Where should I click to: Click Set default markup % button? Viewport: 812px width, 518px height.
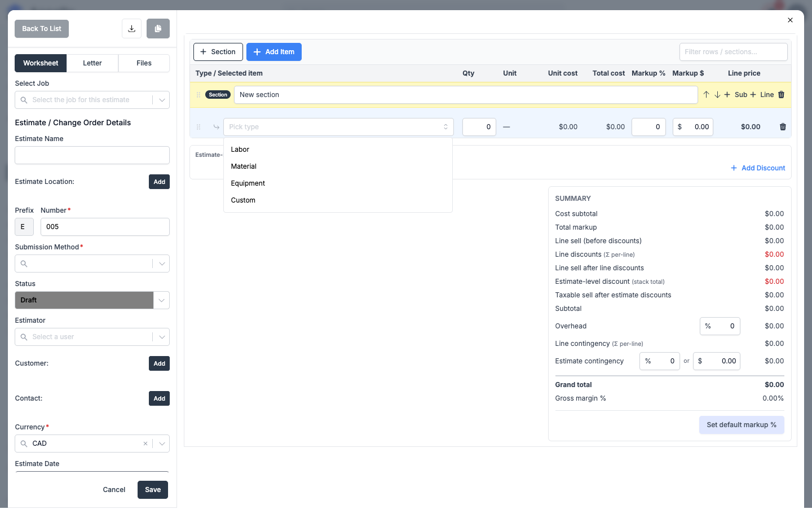tap(742, 425)
